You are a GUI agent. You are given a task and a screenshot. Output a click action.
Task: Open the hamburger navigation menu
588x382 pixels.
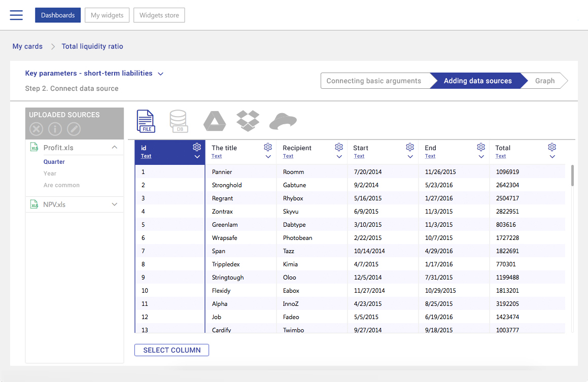pyautogui.click(x=16, y=15)
